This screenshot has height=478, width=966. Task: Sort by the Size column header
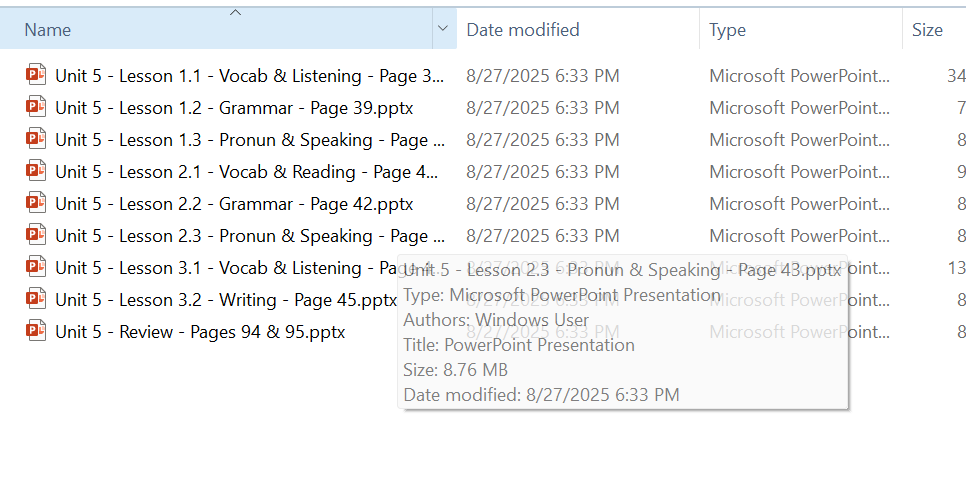927,30
